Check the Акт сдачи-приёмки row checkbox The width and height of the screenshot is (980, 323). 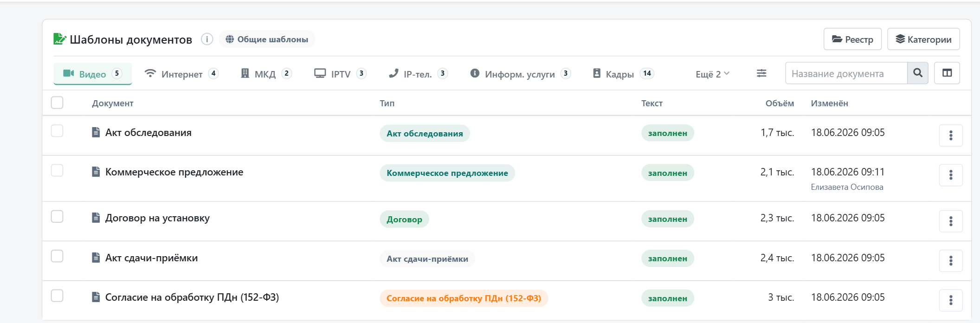57,256
